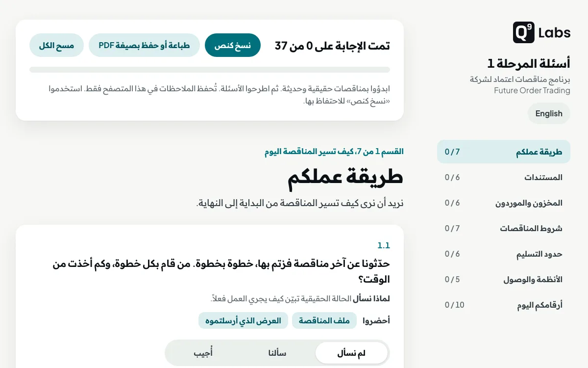The image size is (588, 368).
Task: Click the أسئلة المرحلة 1 heading
Action: [529, 63]
